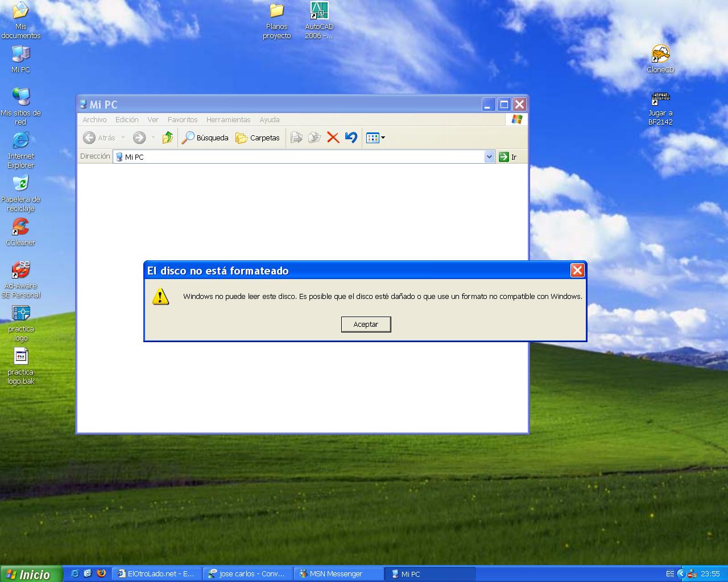The height and width of the screenshot is (582, 728).
Task: Click the show desktop quick launch icon
Action: pos(88,573)
